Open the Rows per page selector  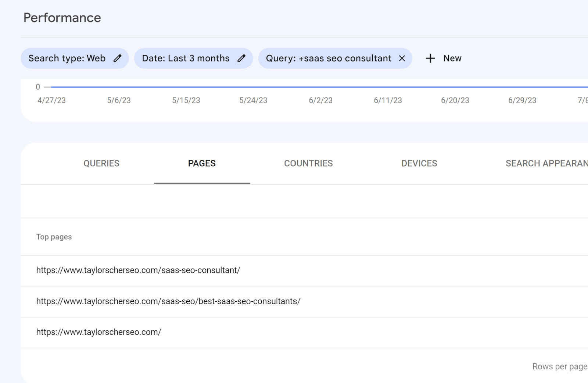(x=559, y=366)
